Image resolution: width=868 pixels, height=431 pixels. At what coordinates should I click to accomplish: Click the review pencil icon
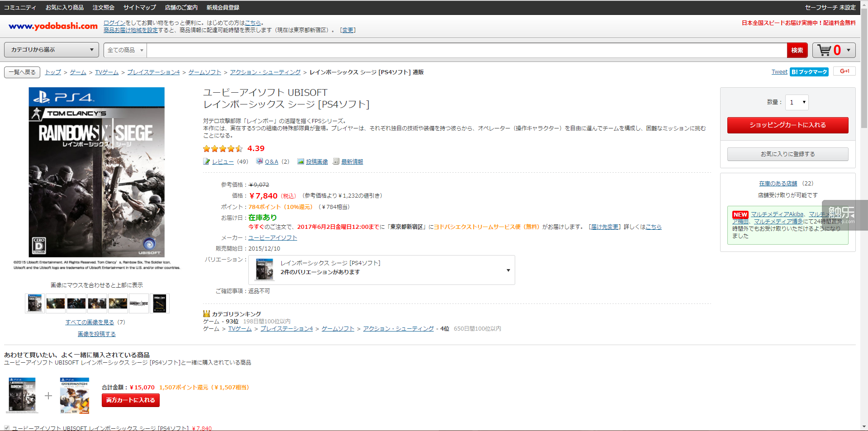(x=206, y=161)
